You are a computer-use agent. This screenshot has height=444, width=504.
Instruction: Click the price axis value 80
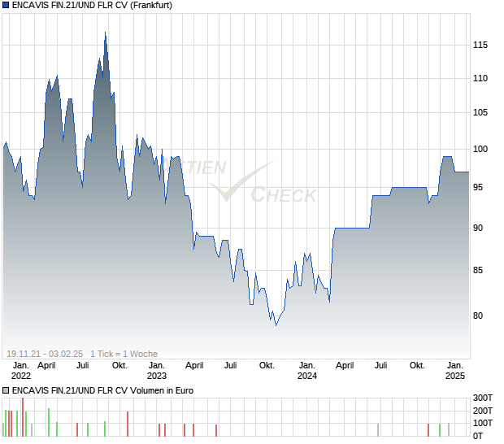click(x=478, y=316)
